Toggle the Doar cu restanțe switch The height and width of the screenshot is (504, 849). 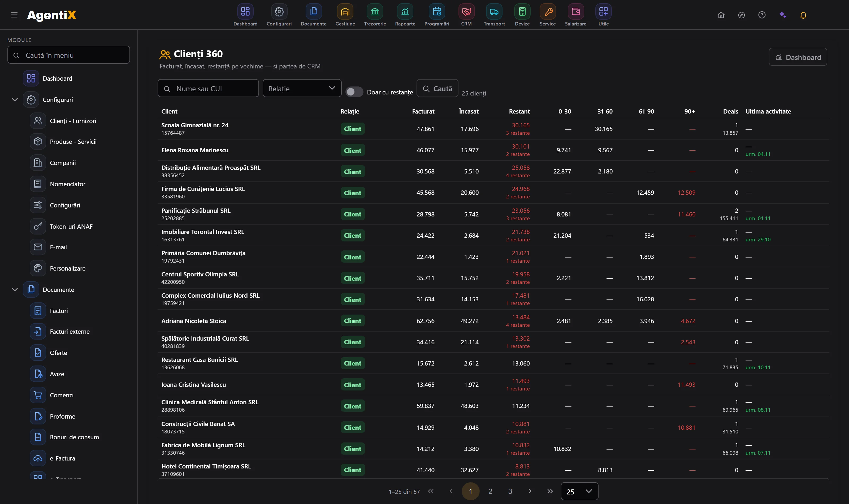click(354, 92)
